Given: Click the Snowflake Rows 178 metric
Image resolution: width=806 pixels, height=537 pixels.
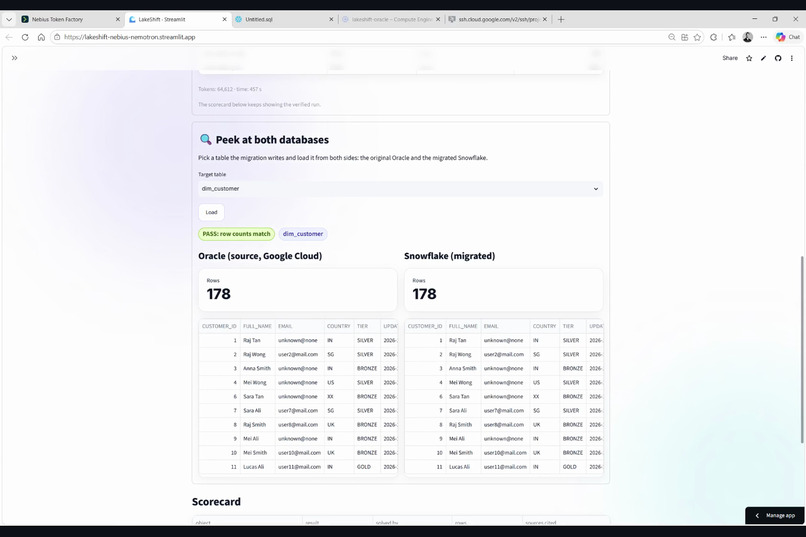Looking at the screenshot, I should click(504, 290).
